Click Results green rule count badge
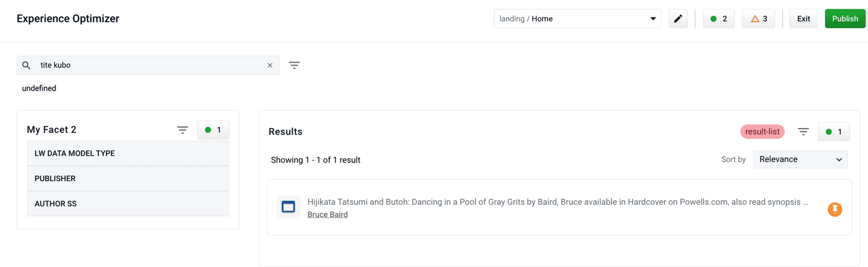Viewport: 868px width, 267px height. point(833,132)
